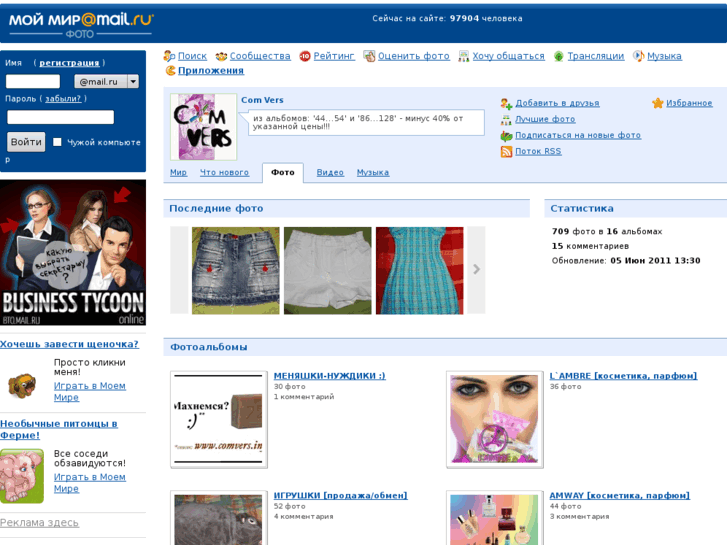Open the Сообщества link
Image resolution: width=727 pixels, height=545 pixels.
coord(260,56)
